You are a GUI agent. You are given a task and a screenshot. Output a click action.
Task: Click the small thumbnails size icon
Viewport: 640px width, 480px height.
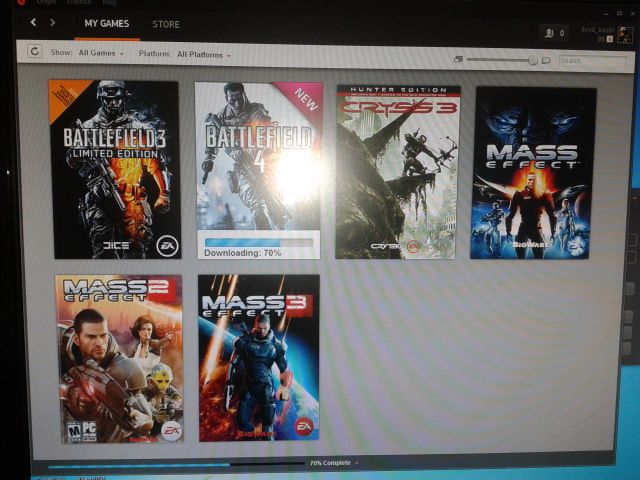pos(458,59)
